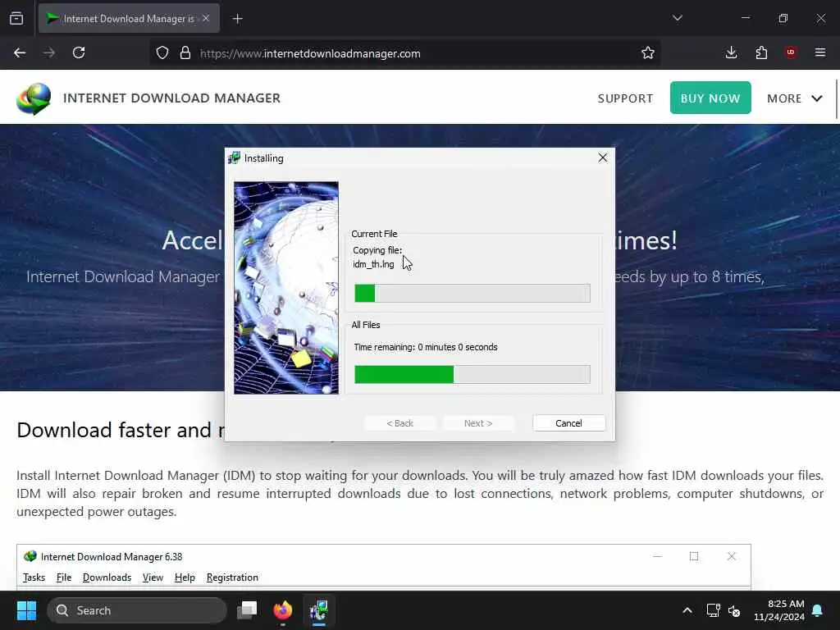Select the Internet Download Manager browser tab
The width and height of the screenshot is (840, 630).
click(x=129, y=18)
